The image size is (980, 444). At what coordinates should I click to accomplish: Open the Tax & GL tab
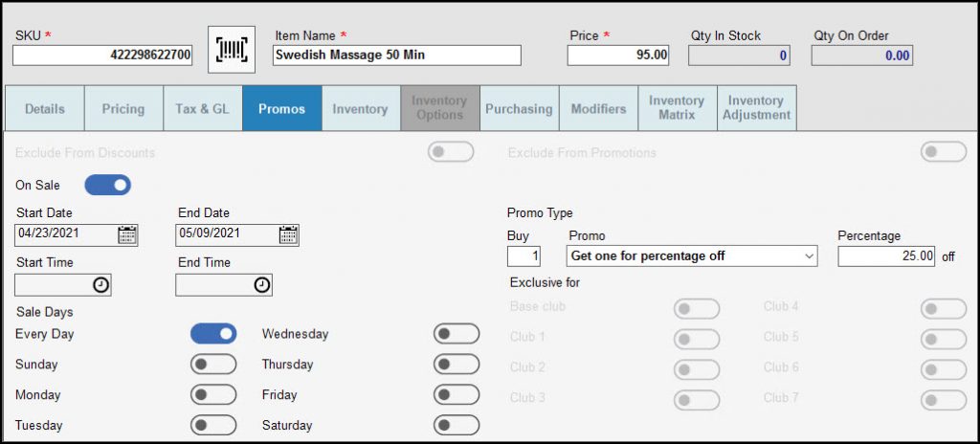pos(203,108)
